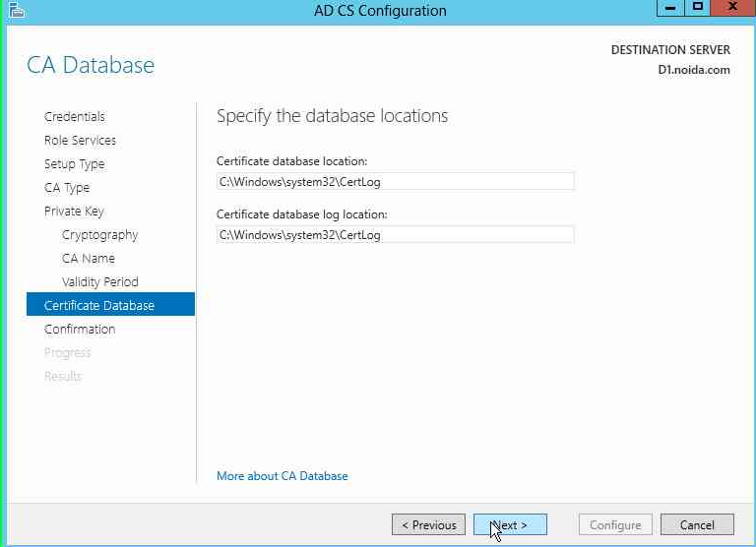Screen dimensions: 756x547
Task: Click the CA Database page title
Action: [x=91, y=65]
